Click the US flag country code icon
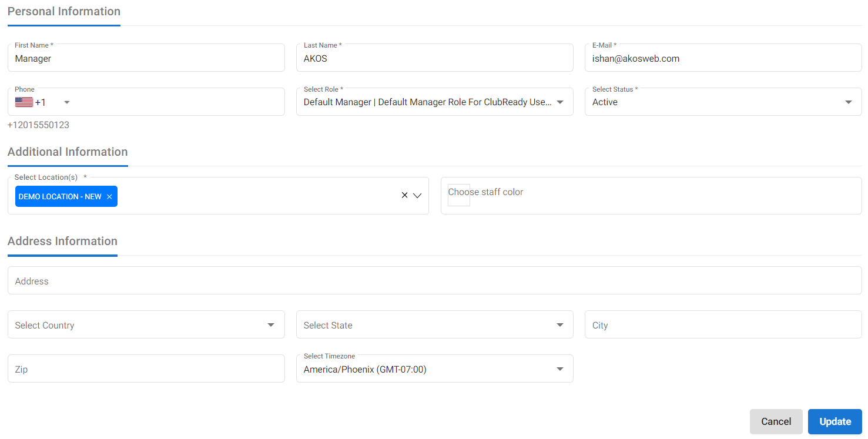The image size is (868, 439). 24,102
